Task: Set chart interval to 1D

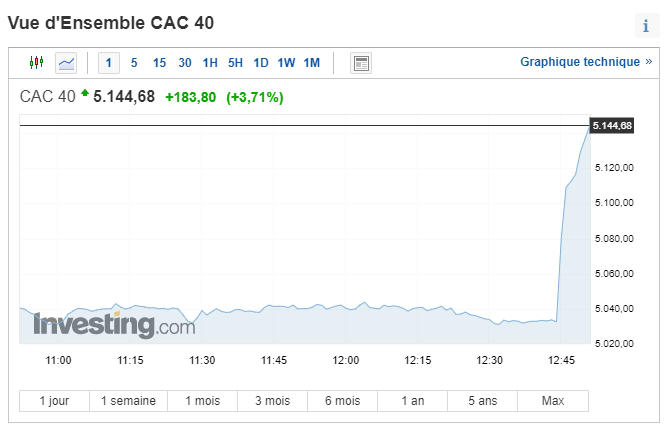Action: [261, 63]
